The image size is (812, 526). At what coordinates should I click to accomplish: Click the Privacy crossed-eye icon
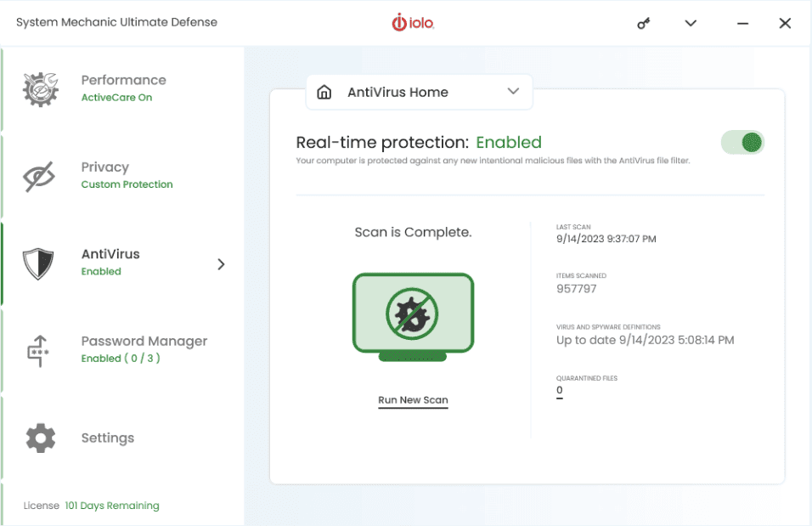pos(39,177)
